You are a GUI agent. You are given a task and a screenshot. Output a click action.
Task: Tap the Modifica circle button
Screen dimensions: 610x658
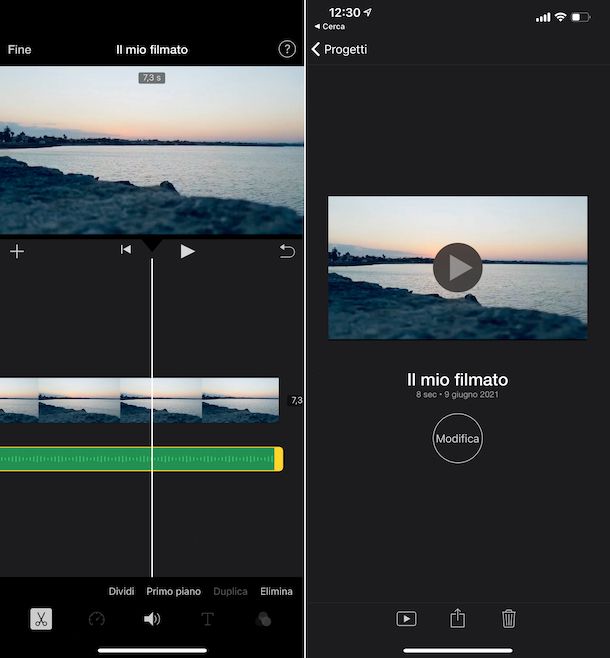(x=457, y=439)
